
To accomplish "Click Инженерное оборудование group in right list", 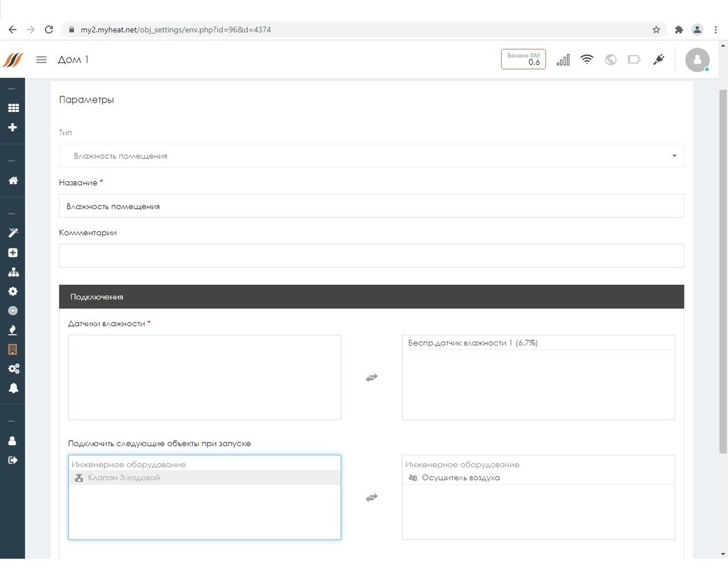I will tap(462, 464).
